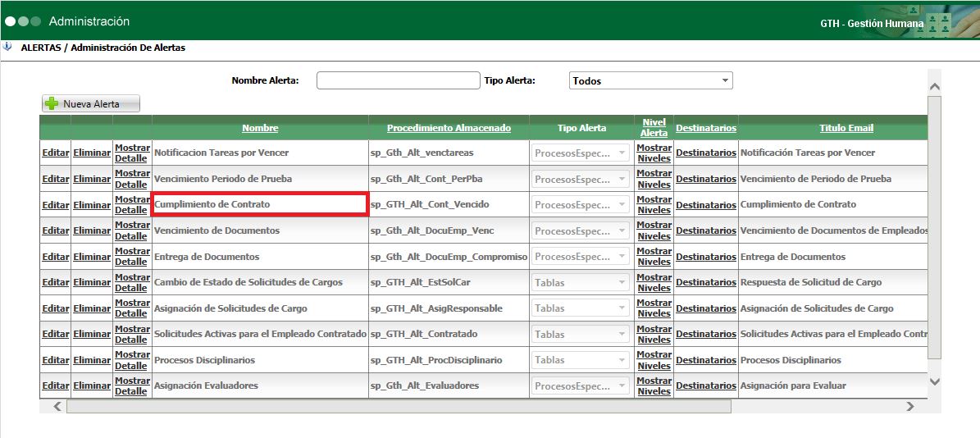980x438 pixels.
Task: Click the vertical scrollbar thumb
Action: [x=934, y=227]
